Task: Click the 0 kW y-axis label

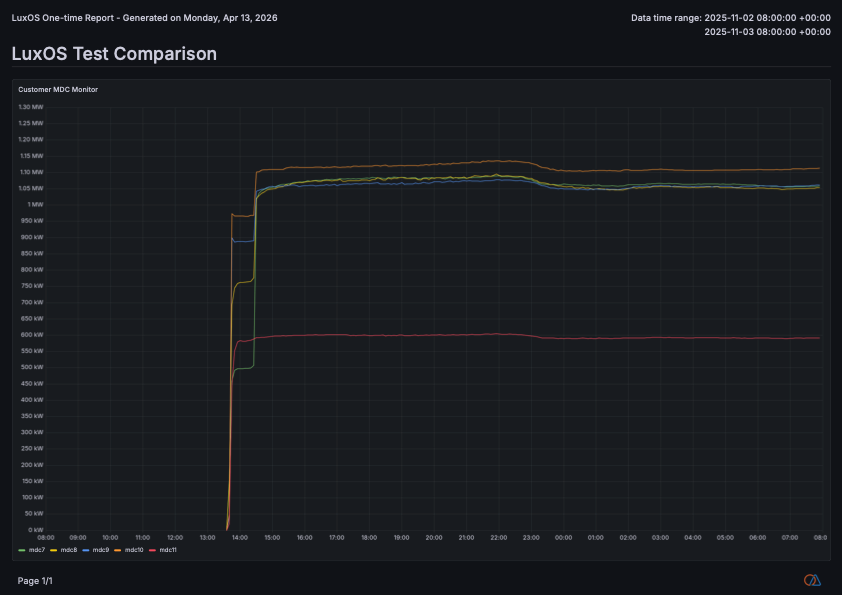Action: pyautogui.click(x=35, y=530)
